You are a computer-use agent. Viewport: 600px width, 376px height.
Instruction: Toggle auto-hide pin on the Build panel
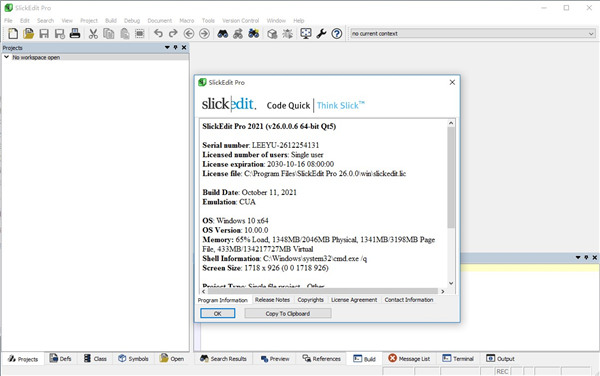point(586,257)
